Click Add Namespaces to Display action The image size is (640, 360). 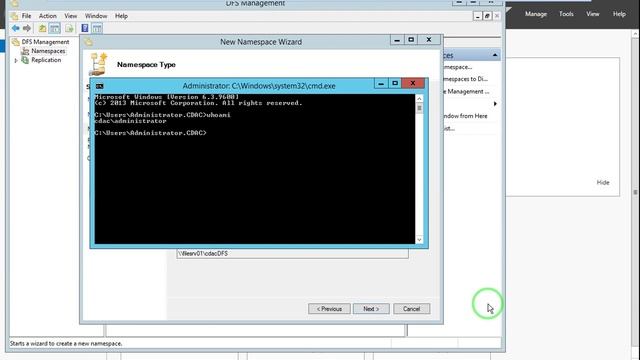coord(465,79)
